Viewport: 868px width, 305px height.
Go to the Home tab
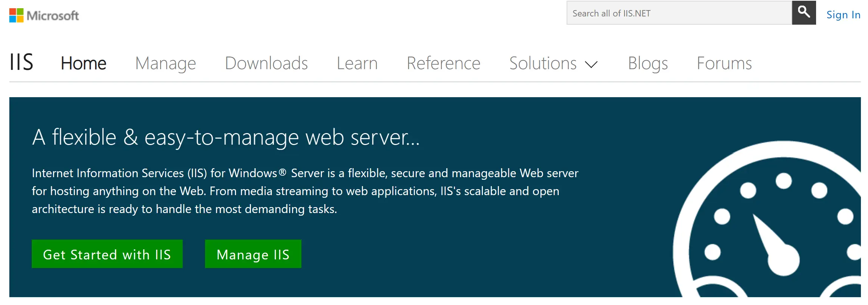84,63
